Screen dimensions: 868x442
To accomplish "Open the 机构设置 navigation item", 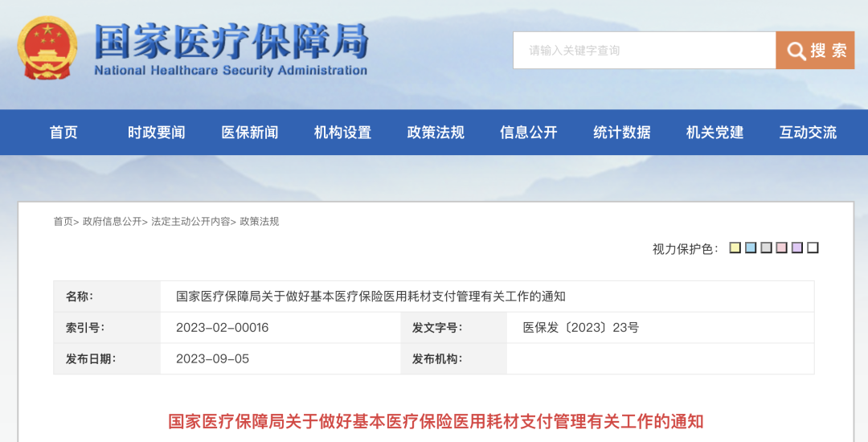I will tap(342, 133).
